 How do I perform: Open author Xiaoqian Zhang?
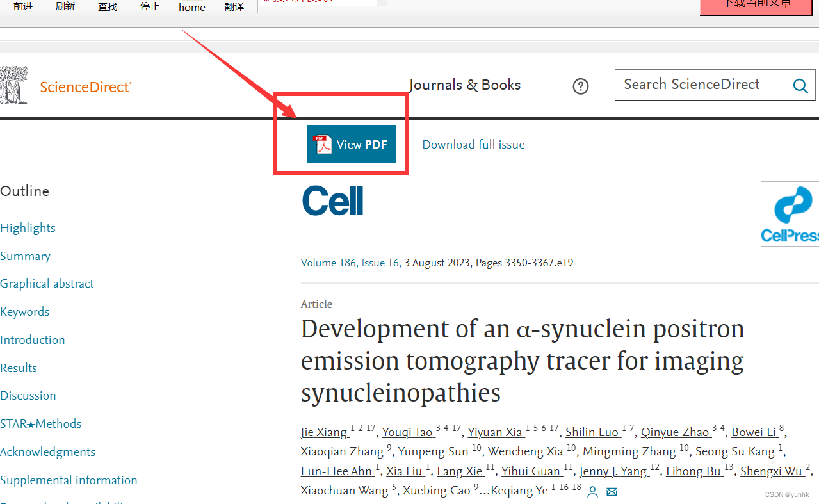[x=342, y=451]
